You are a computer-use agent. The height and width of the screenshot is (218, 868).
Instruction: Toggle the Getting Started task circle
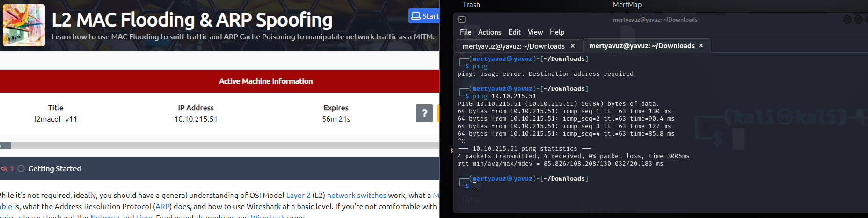[x=21, y=168]
